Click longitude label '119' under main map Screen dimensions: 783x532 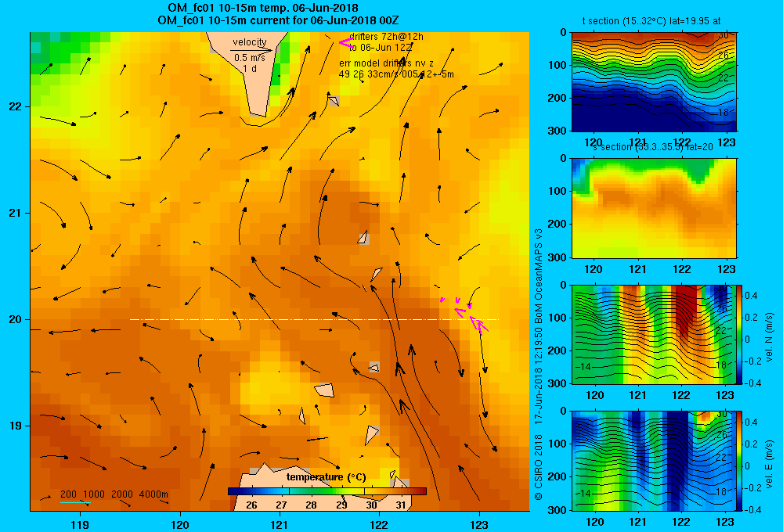80,524
